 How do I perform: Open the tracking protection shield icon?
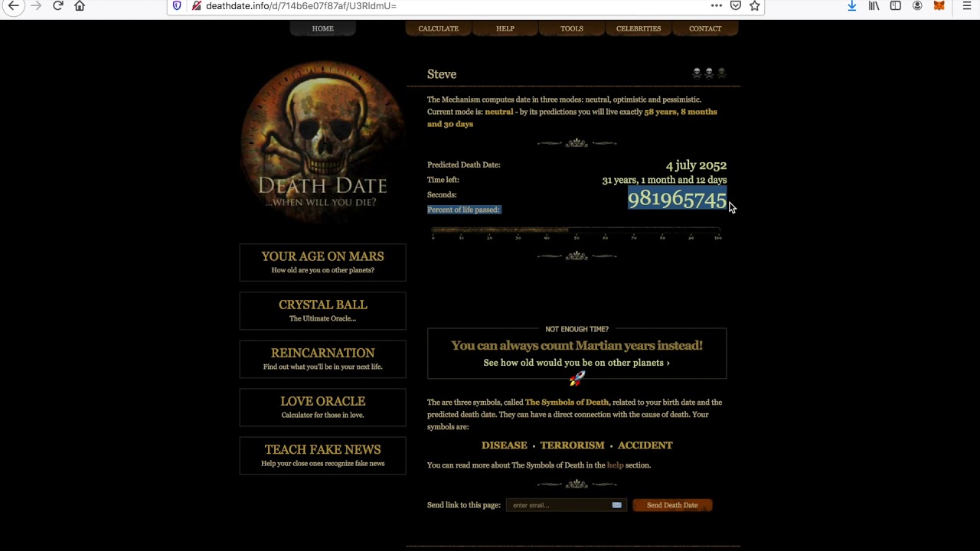click(177, 5)
